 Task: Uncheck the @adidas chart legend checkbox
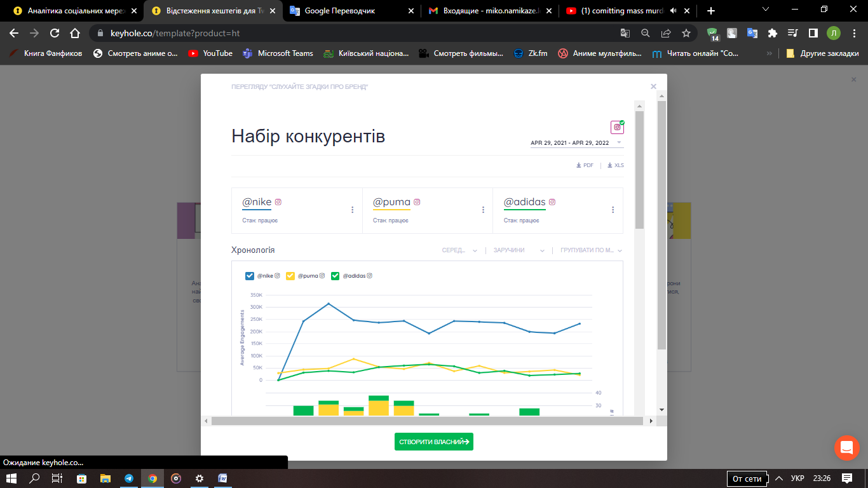coord(336,276)
